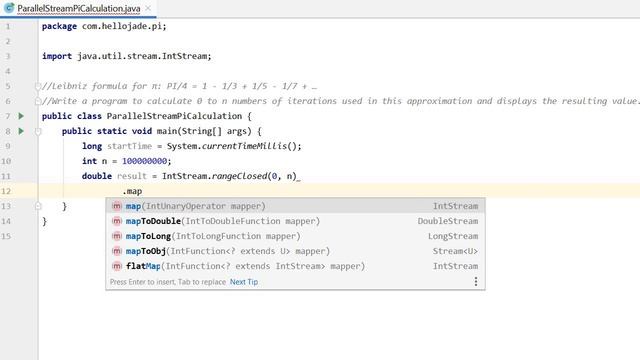
Task: Click 'currentTimeMillis' method call
Action: click(x=244, y=146)
